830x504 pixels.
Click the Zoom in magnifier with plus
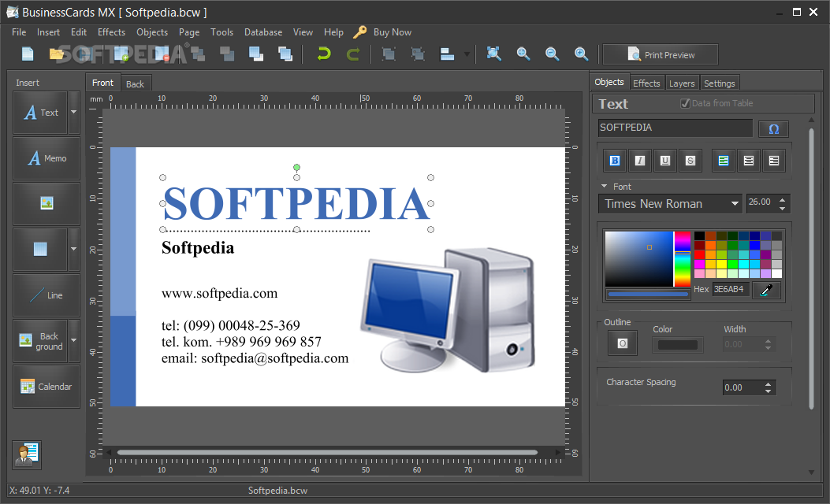[x=581, y=54]
